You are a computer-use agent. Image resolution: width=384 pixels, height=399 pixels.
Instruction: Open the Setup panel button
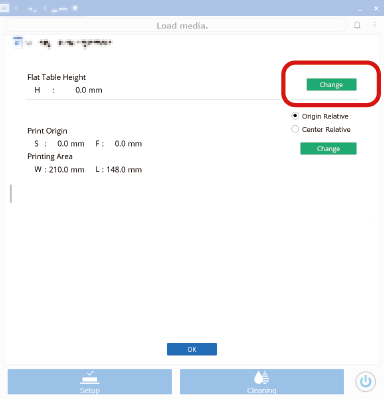click(90, 382)
